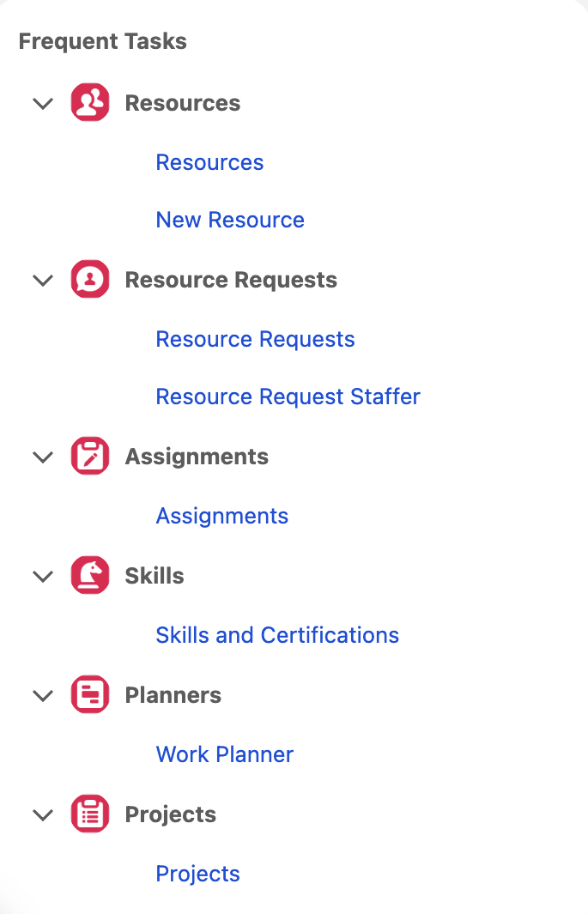
Task: Open the Assignments link
Action: coord(221,516)
